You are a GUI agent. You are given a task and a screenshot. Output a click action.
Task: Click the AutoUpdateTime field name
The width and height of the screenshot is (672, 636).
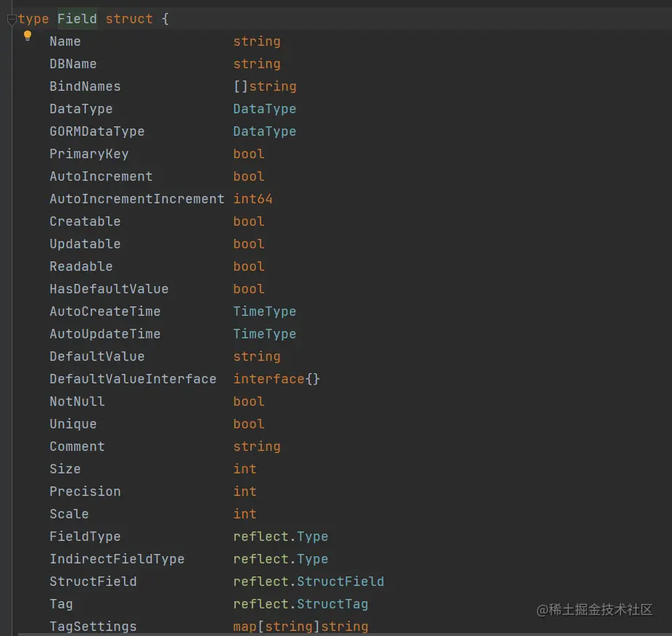click(105, 334)
